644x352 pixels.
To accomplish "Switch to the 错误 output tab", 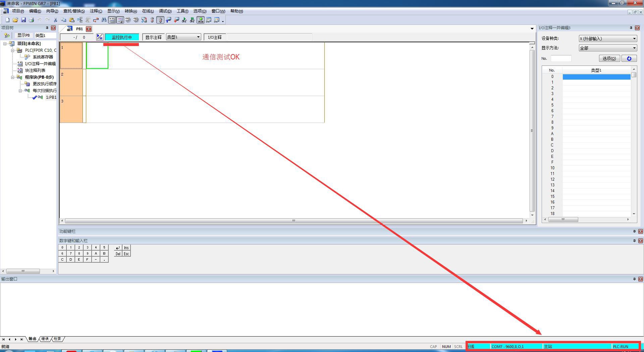I will tap(45, 339).
